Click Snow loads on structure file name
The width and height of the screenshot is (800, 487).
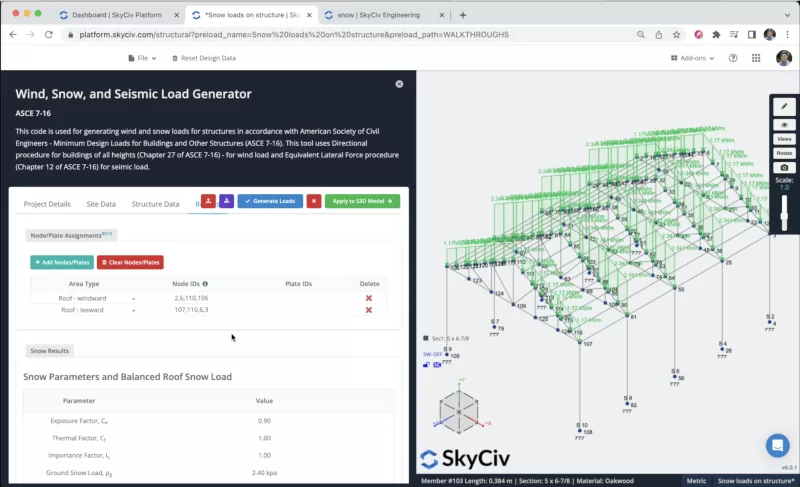pos(756,481)
